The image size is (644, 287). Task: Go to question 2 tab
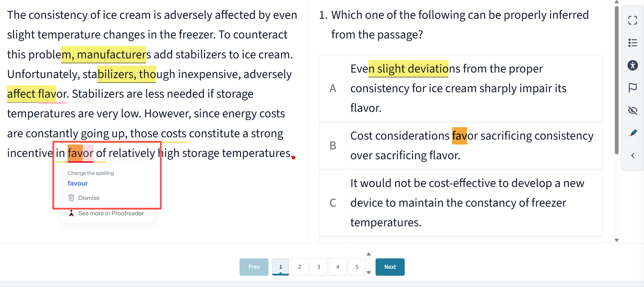pos(299,267)
